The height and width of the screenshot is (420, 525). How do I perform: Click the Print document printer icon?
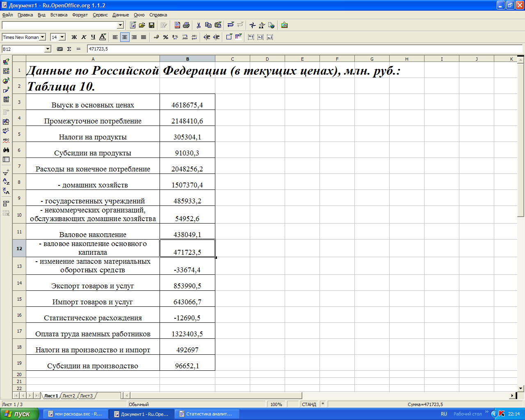click(x=186, y=25)
